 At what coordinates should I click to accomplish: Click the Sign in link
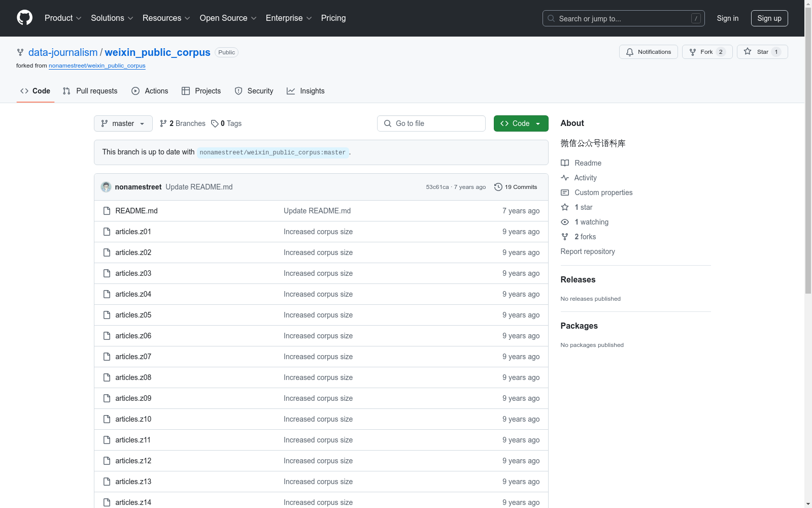[x=727, y=18]
